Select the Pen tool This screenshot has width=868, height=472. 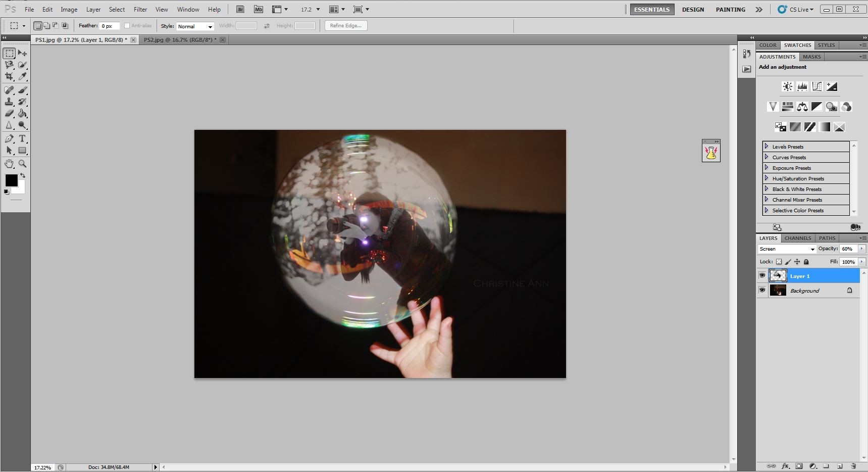coord(9,138)
